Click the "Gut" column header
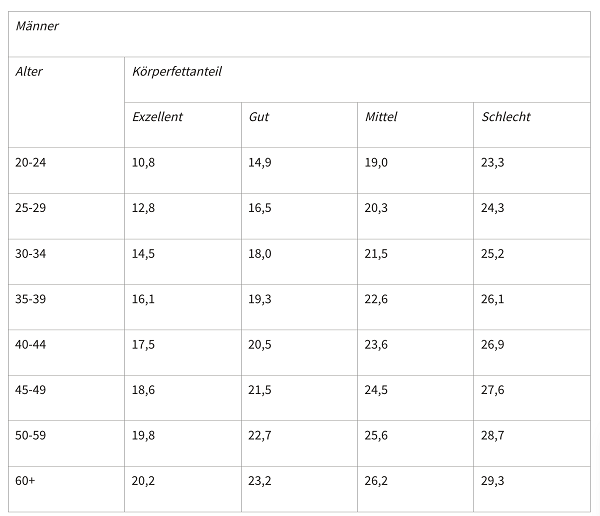Screen dimensions: 600x516 click(259, 117)
